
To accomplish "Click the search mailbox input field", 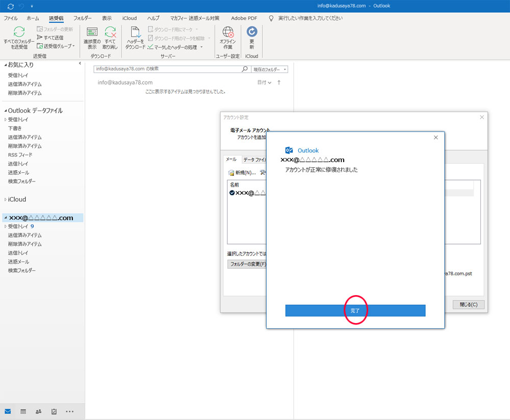I will tap(167, 69).
